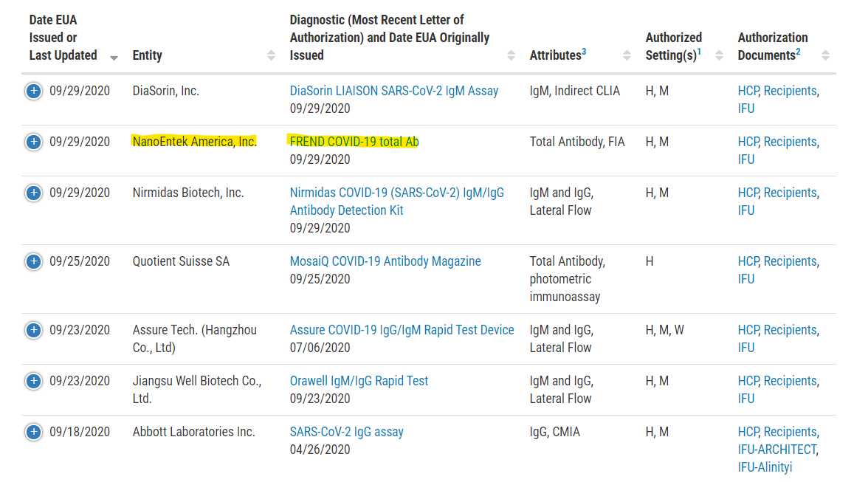The image size is (868, 482).
Task: Expand the Abbott Laboratories Inc. row details
Action: pos(33,432)
